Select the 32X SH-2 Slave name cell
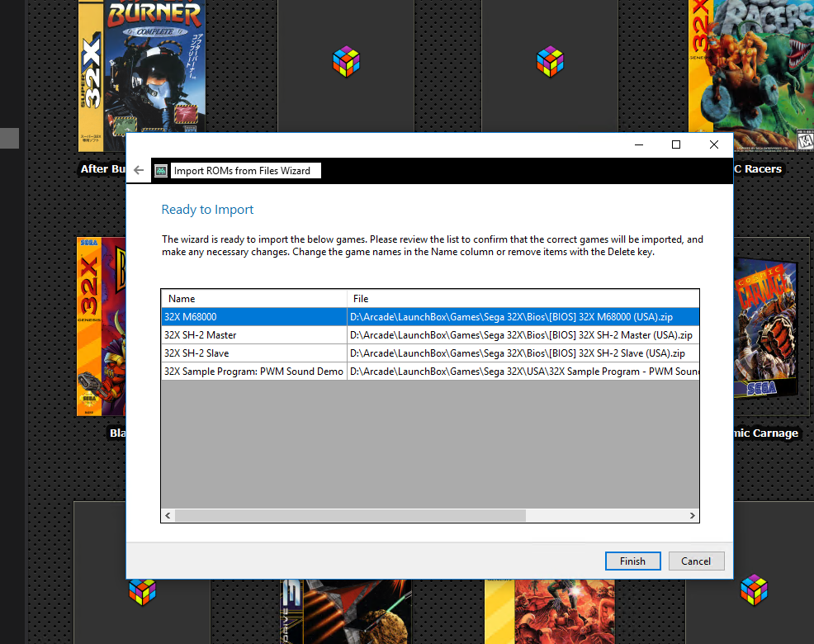The image size is (814, 644). (253, 353)
